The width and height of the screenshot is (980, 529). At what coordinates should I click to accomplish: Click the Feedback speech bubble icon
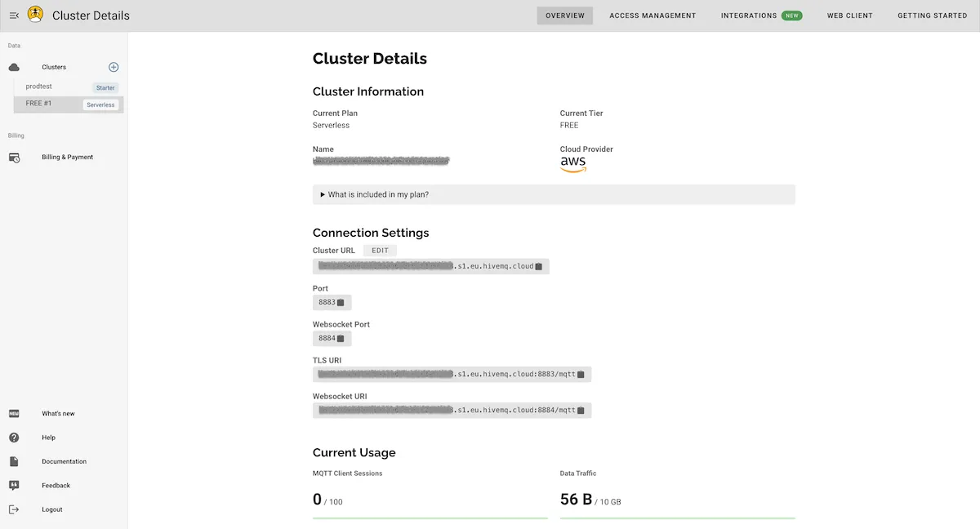pos(14,486)
